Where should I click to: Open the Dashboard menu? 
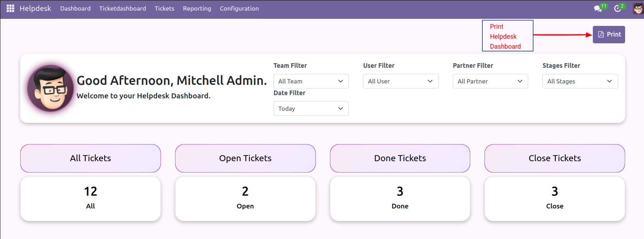pyautogui.click(x=75, y=9)
